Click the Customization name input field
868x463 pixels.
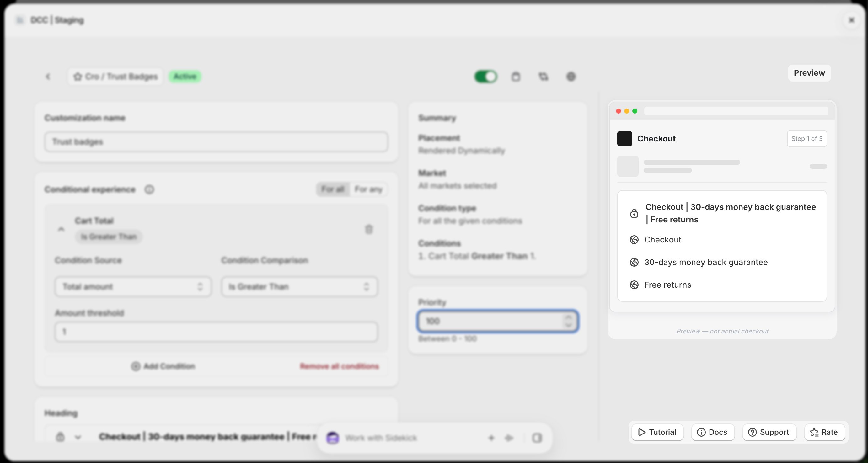pyautogui.click(x=216, y=142)
